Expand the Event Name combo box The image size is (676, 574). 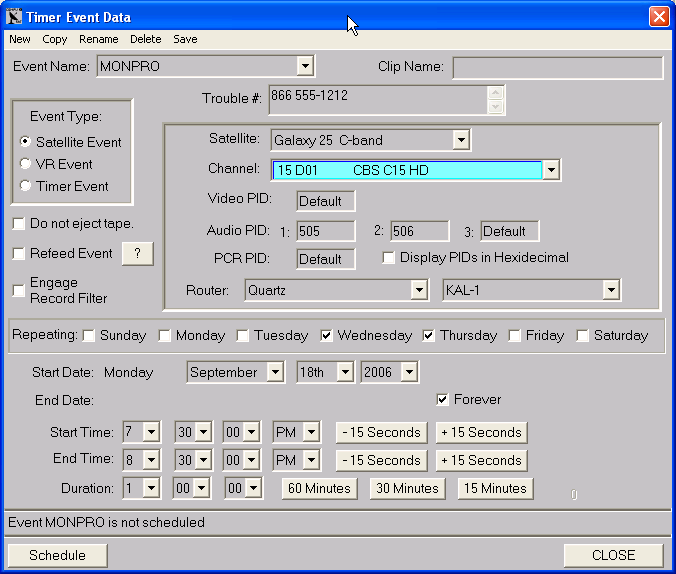click(305, 67)
